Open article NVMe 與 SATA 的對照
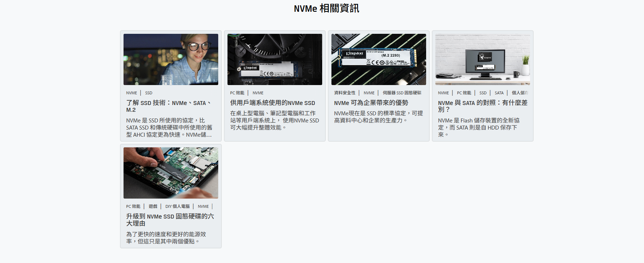The image size is (644, 263). pyautogui.click(x=482, y=106)
